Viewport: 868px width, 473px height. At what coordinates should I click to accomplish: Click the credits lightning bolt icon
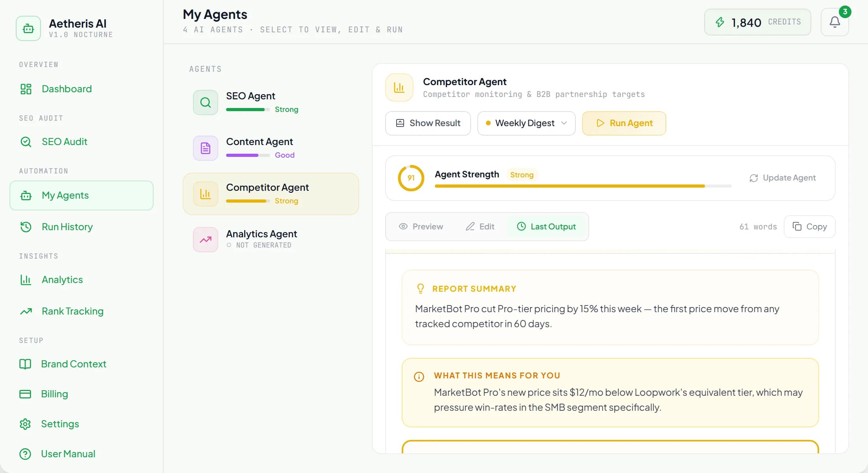tap(720, 22)
